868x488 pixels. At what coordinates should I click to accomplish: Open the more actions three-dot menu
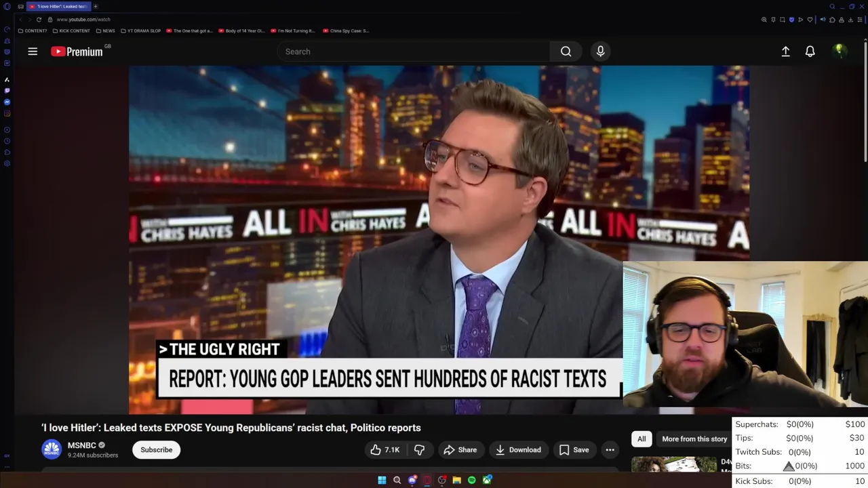click(x=610, y=449)
